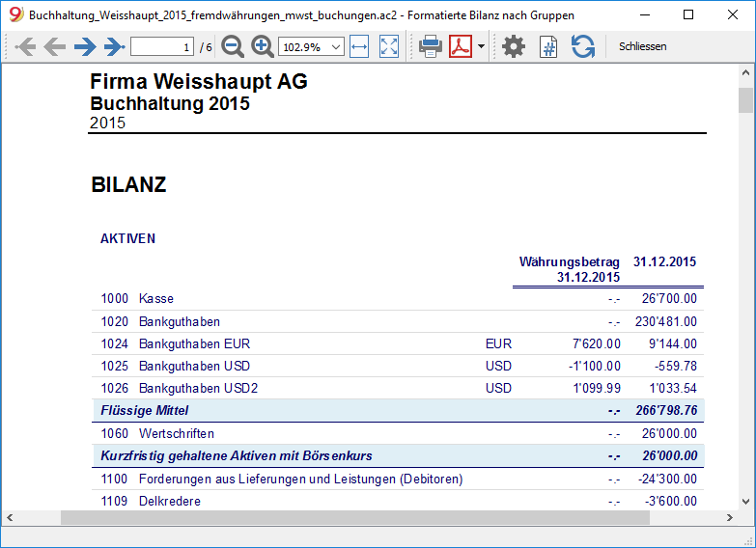Go to the first page arrow
Screen dimensions: 756x548
[25, 46]
